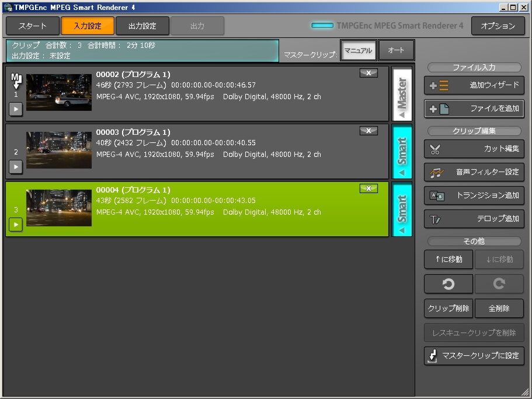Click the undo arrow icon
This screenshot has height=399, width=532.
(x=448, y=283)
